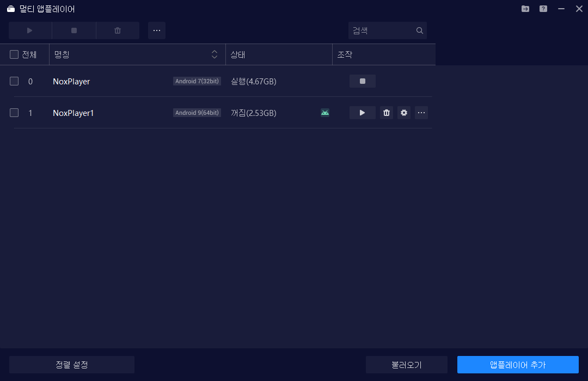Viewport: 588px width, 381px height.
Task: Tick the checkbox for NoxPlayer1 row 1
Action: pyautogui.click(x=14, y=113)
